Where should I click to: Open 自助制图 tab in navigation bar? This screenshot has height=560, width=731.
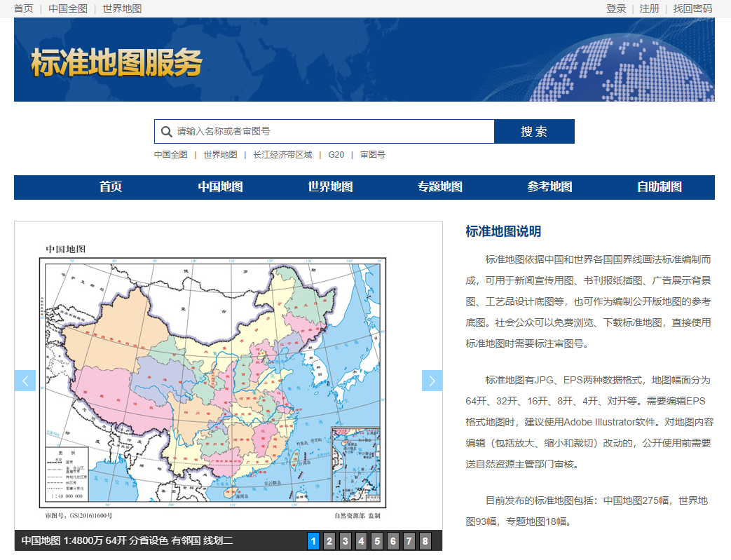(660, 187)
